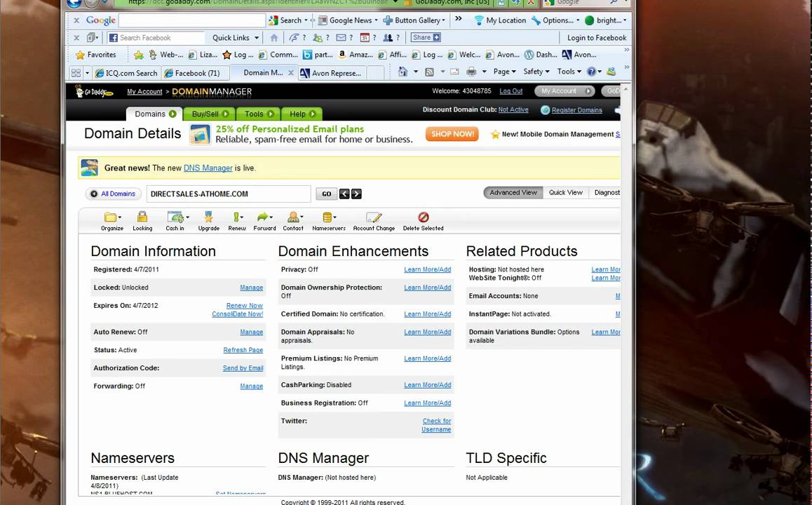Click the Add to Favorites star icon

pyautogui.click(x=138, y=55)
